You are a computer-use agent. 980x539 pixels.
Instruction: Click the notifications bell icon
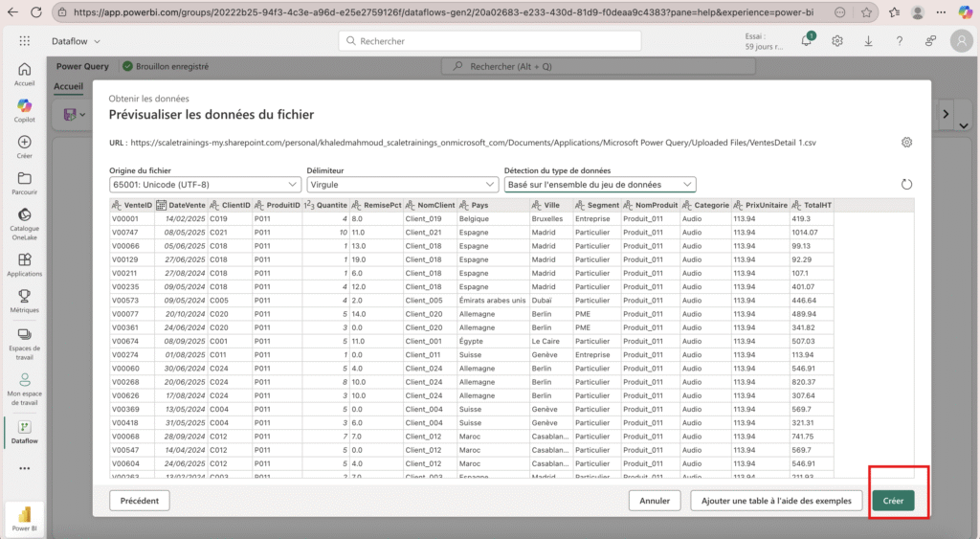pos(807,41)
